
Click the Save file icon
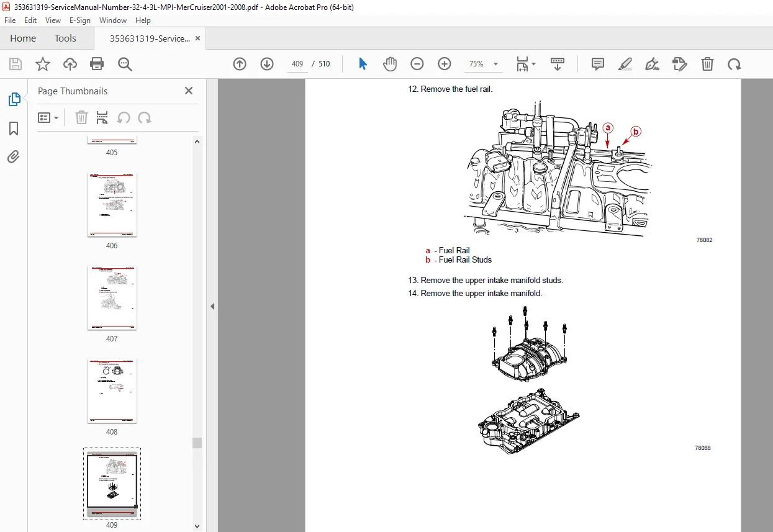16,64
